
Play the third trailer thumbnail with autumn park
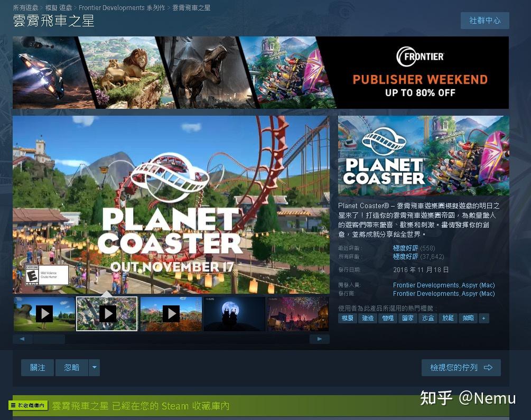click(171, 314)
